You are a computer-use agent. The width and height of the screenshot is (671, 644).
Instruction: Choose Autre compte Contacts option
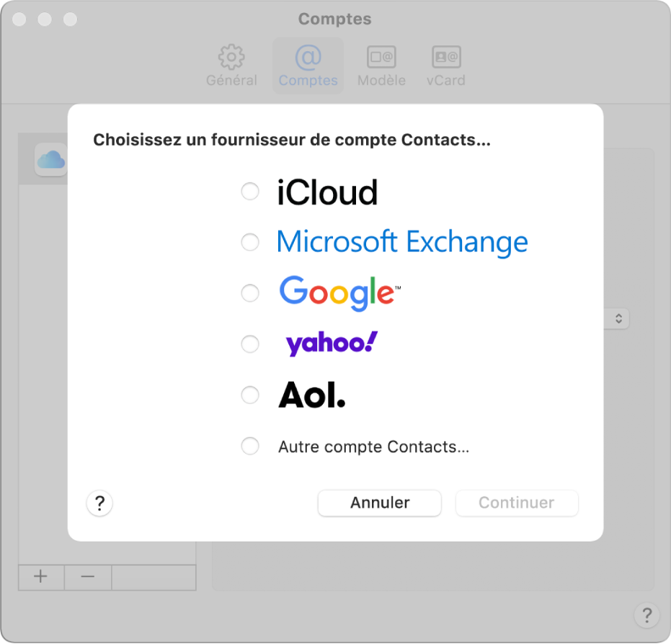coord(250,446)
